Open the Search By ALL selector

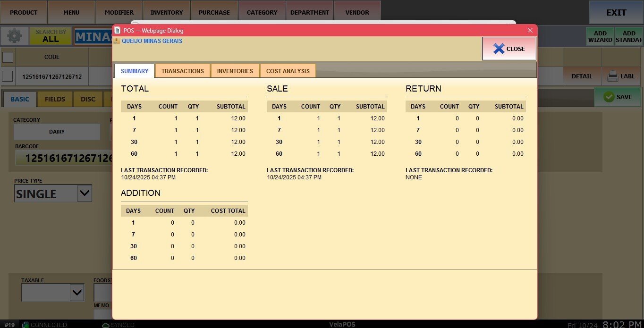point(51,36)
